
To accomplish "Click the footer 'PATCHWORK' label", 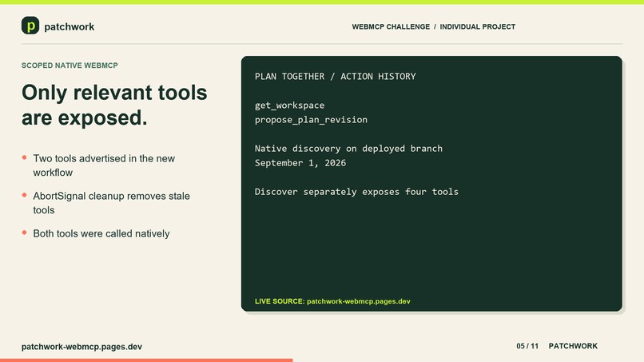I will 573,346.
